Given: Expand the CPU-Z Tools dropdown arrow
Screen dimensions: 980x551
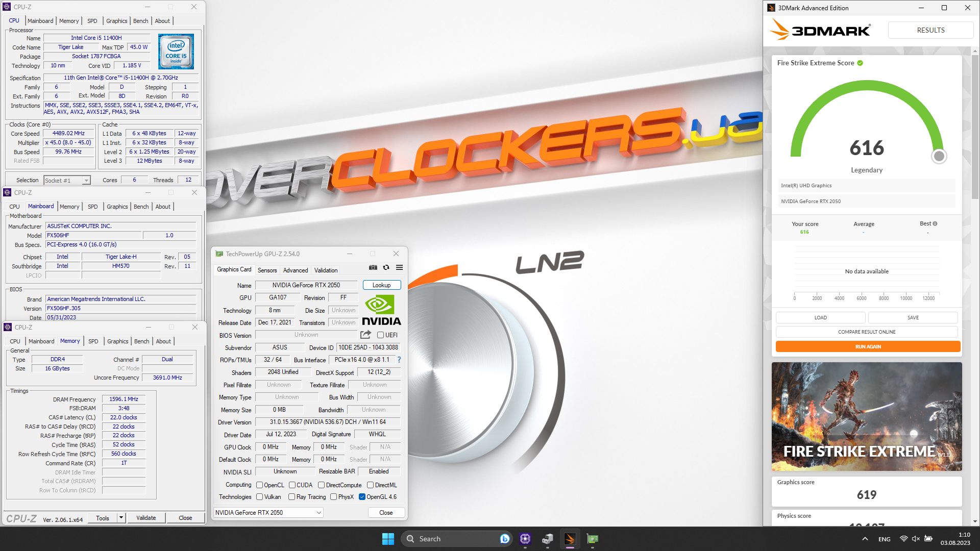Looking at the screenshot, I should (121, 518).
